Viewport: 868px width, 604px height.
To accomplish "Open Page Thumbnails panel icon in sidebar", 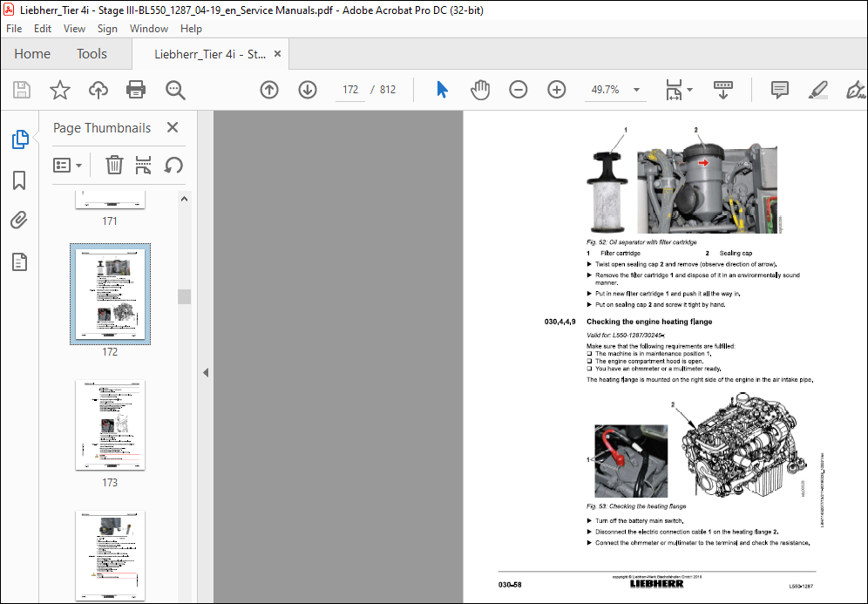I will [x=20, y=139].
